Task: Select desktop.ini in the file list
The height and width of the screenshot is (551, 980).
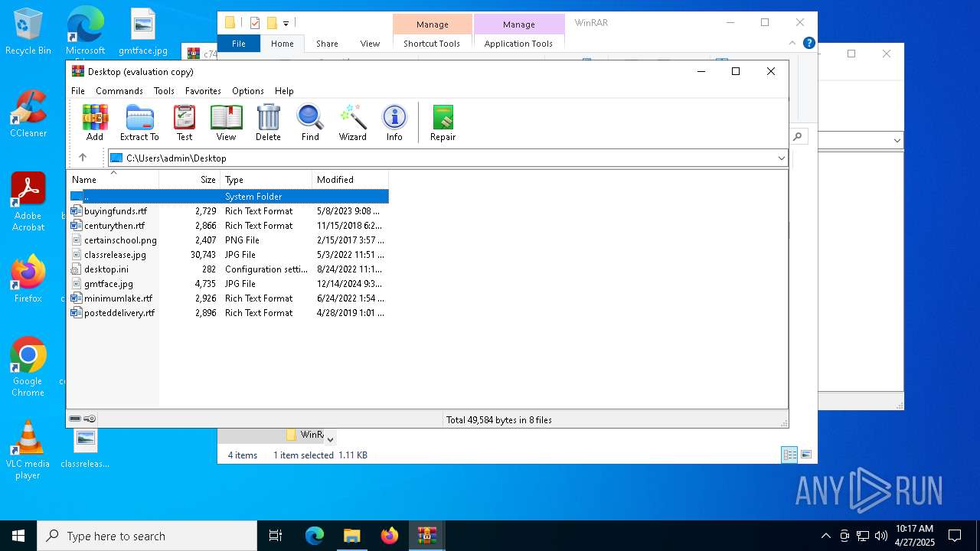Action: [x=229, y=269]
